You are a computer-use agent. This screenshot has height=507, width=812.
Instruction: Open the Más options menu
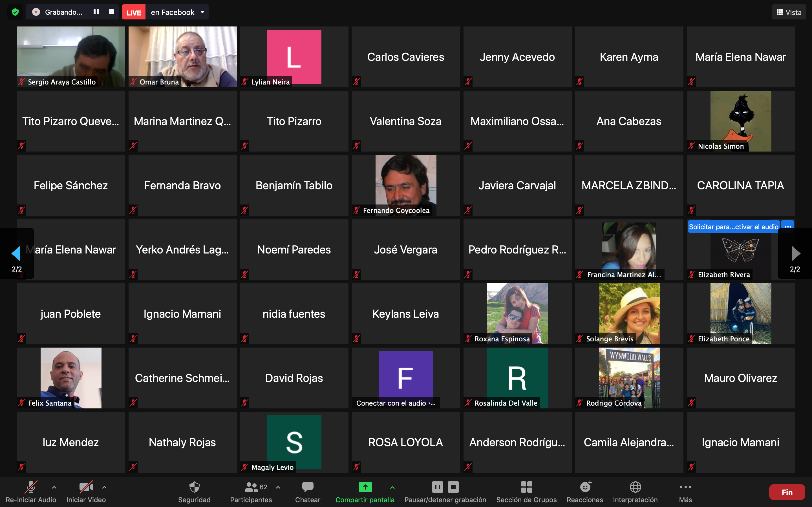685,487
